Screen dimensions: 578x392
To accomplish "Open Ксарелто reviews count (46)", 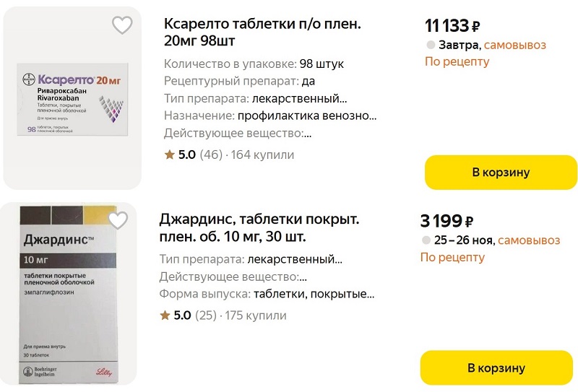I will point(211,154).
